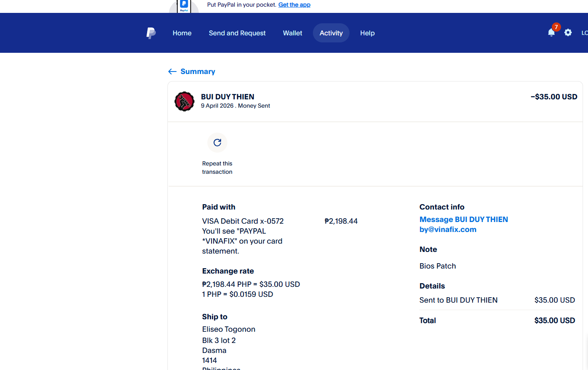588x370 pixels.
Task: Click the partially visible Log Out link
Action: pyautogui.click(x=584, y=33)
